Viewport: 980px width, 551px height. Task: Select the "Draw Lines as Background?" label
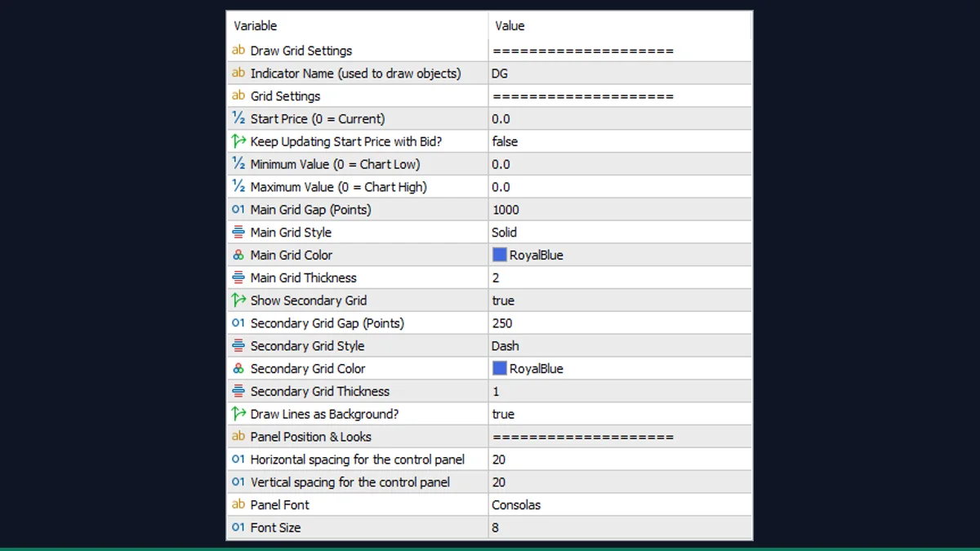pos(324,414)
